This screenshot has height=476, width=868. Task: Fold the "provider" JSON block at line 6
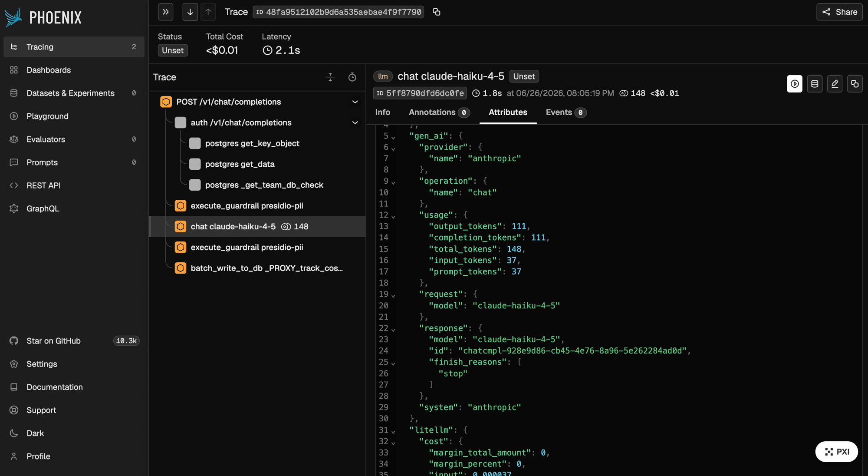pos(393,149)
